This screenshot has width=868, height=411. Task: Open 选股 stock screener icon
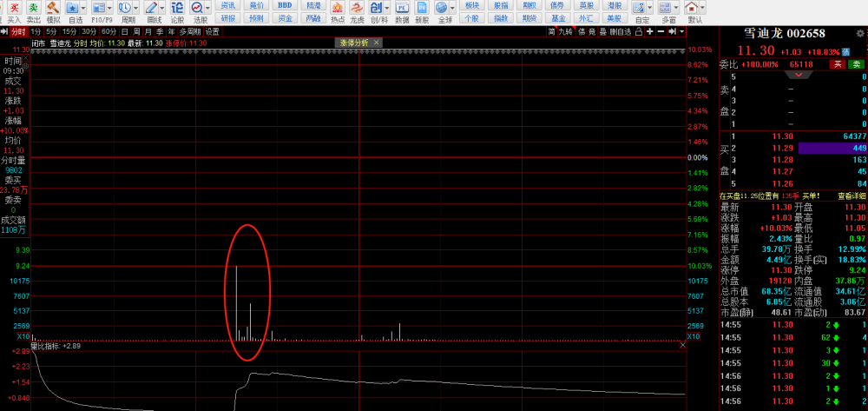coord(196,8)
